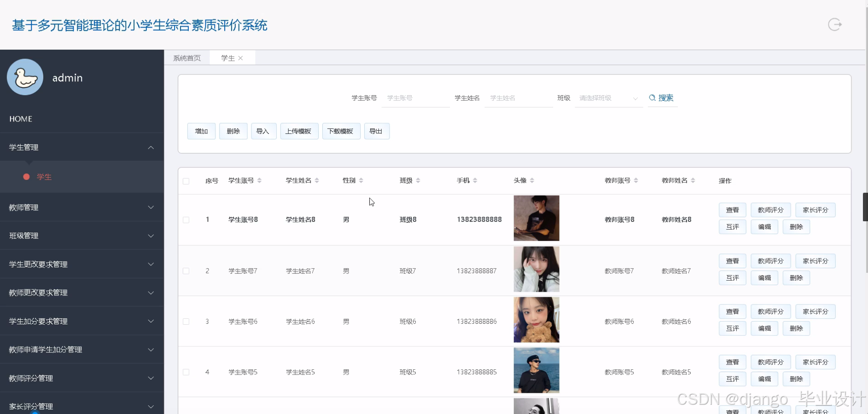Expand the 学生加分要求管理 menu section
Image resolution: width=868 pixels, height=414 pixels.
(82, 321)
